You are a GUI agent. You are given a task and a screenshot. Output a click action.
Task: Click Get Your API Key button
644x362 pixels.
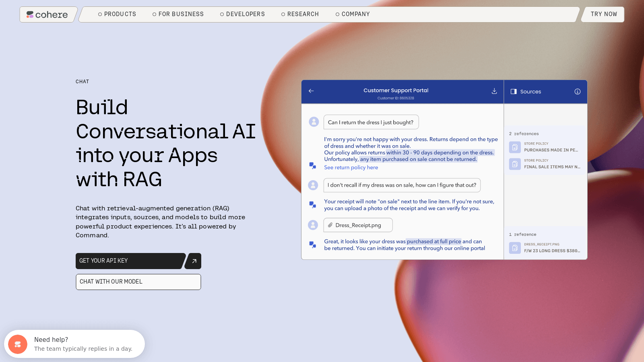(x=130, y=261)
